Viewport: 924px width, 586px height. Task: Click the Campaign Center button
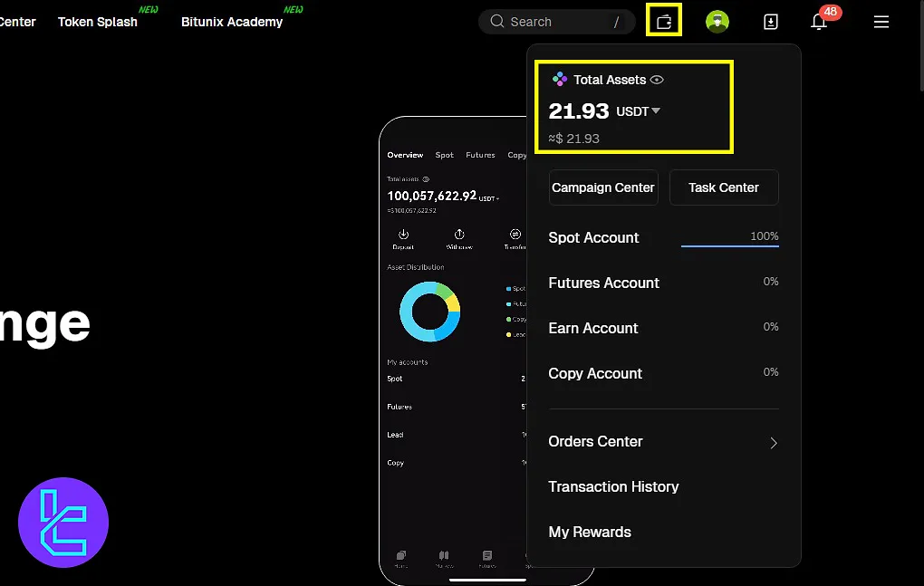[603, 187]
